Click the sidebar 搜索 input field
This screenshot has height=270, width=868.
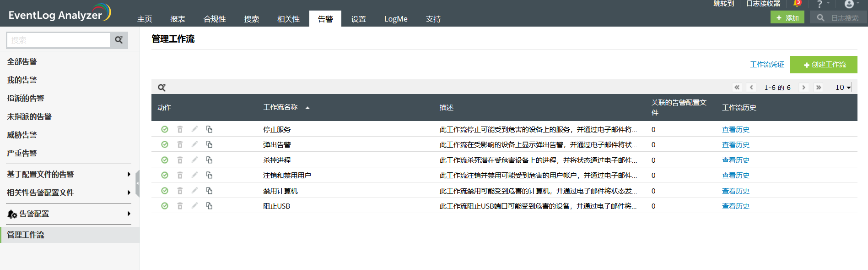click(59, 40)
